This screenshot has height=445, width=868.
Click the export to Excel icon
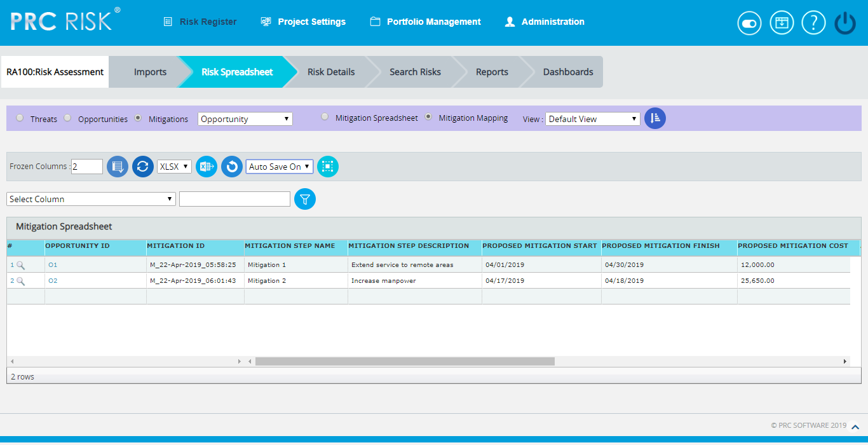point(207,167)
